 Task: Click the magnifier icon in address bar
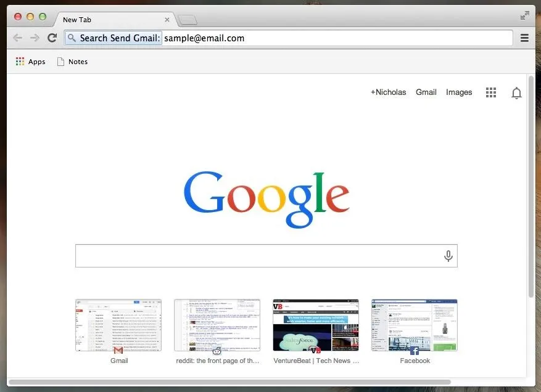pos(72,38)
